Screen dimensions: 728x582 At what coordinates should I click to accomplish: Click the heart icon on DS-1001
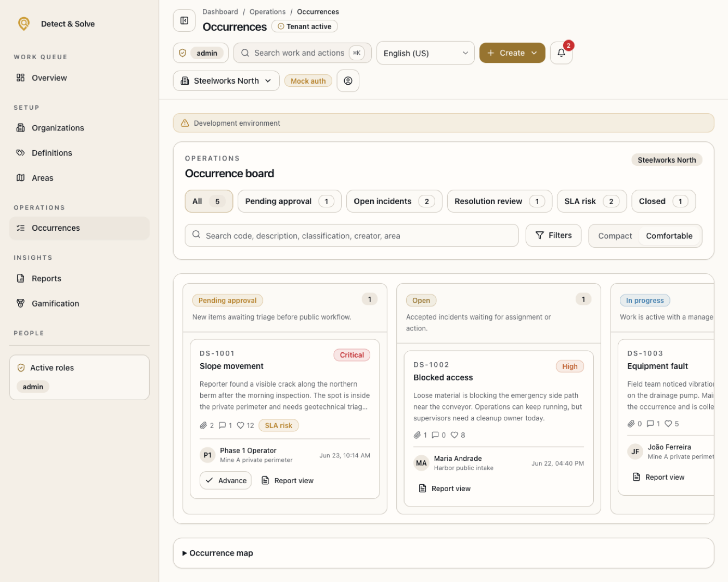click(240, 425)
